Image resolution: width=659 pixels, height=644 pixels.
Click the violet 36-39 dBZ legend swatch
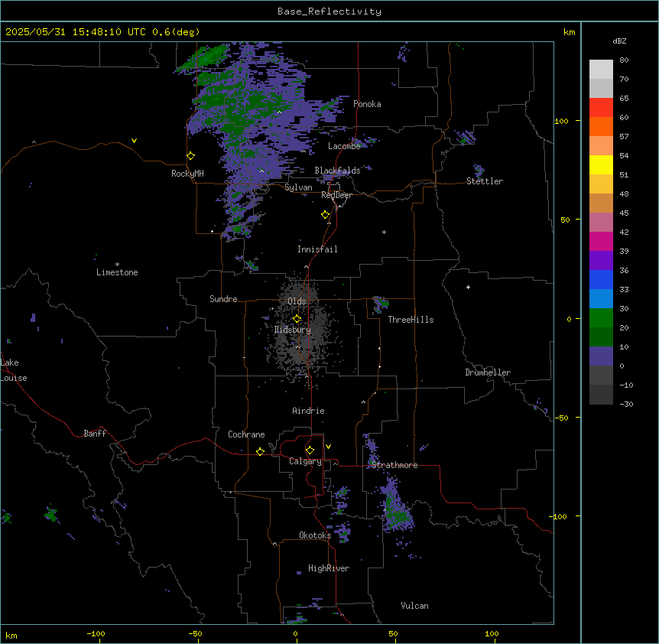[x=601, y=261]
